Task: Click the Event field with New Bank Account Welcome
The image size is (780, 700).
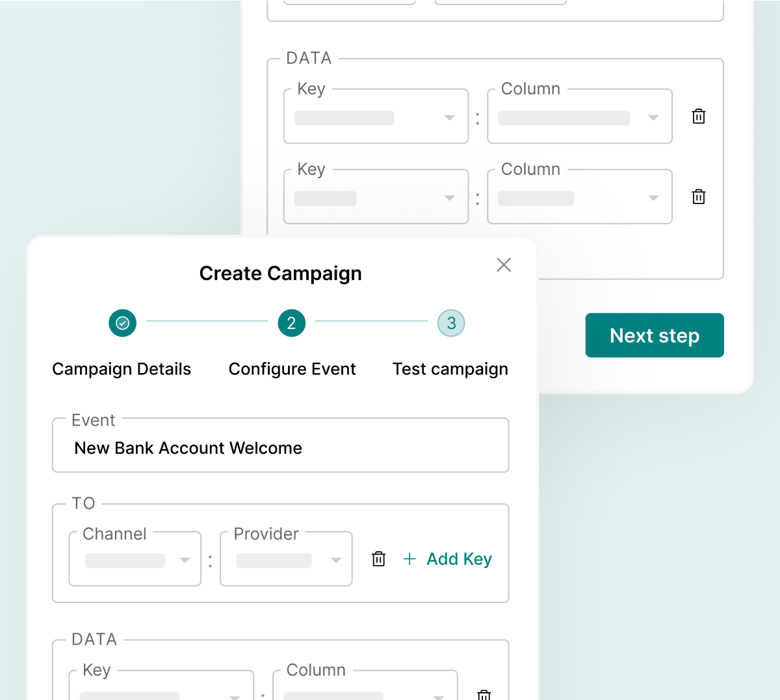Action: coord(281,445)
